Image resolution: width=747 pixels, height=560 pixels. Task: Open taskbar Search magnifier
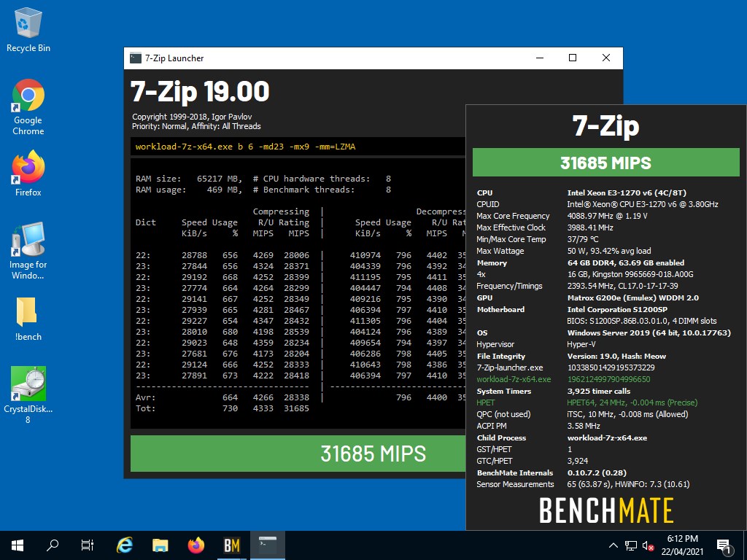pos(53,545)
